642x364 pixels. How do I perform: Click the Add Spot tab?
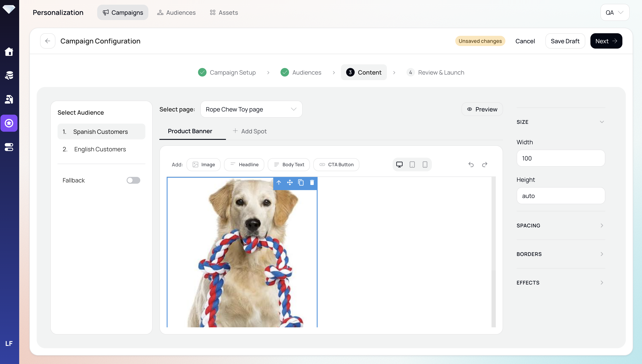[x=250, y=131]
